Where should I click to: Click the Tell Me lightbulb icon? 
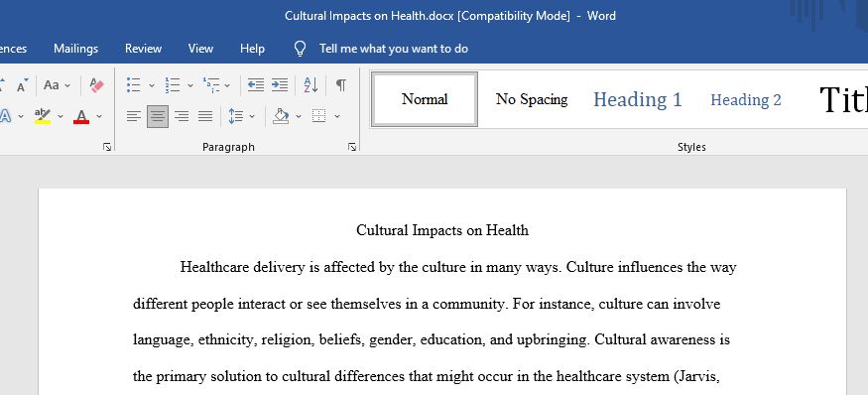[300, 49]
